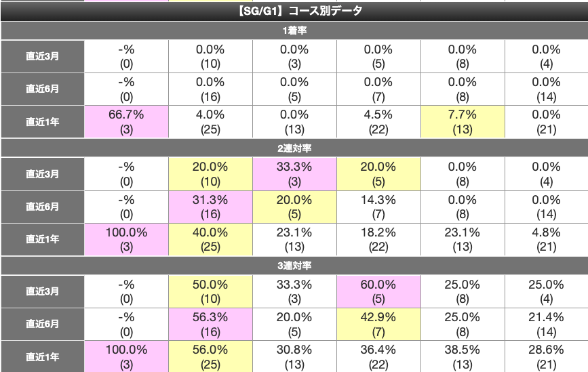
Task: Click the 直近1年 row label under 3連対率
Action: point(42,356)
